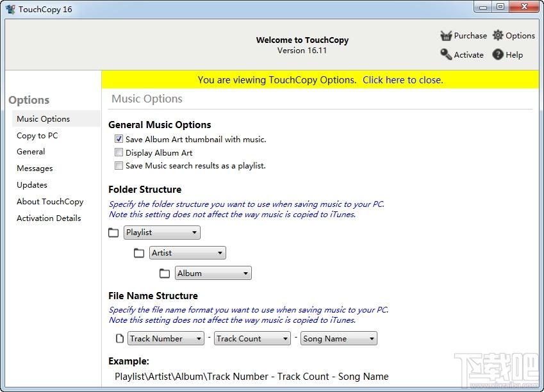544x392 pixels.
Task: Click the Activate key icon
Action: (446, 55)
